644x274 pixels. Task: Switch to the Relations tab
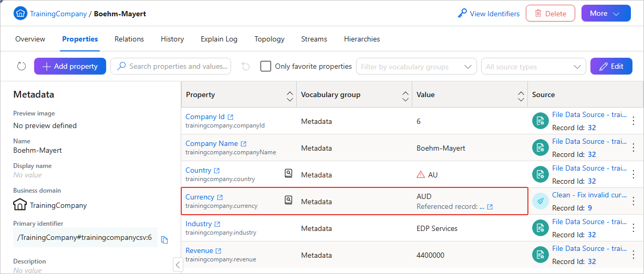(x=129, y=39)
